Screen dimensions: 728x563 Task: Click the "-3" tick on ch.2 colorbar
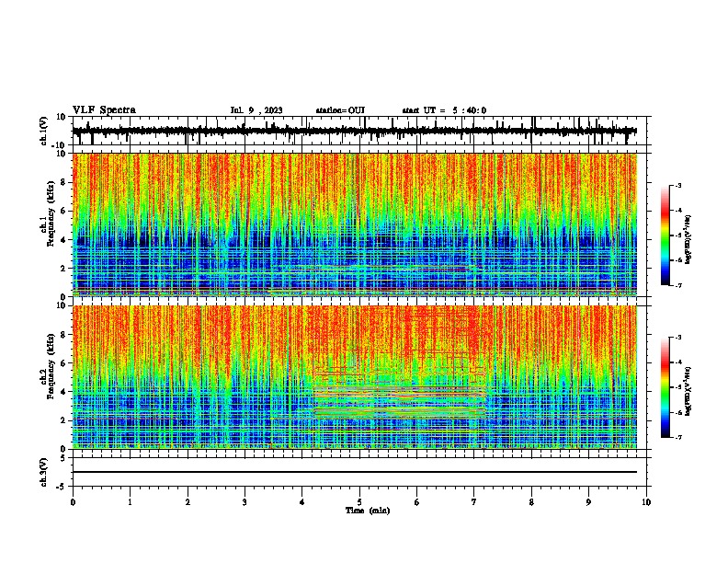pyautogui.click(x=677, y=338)
